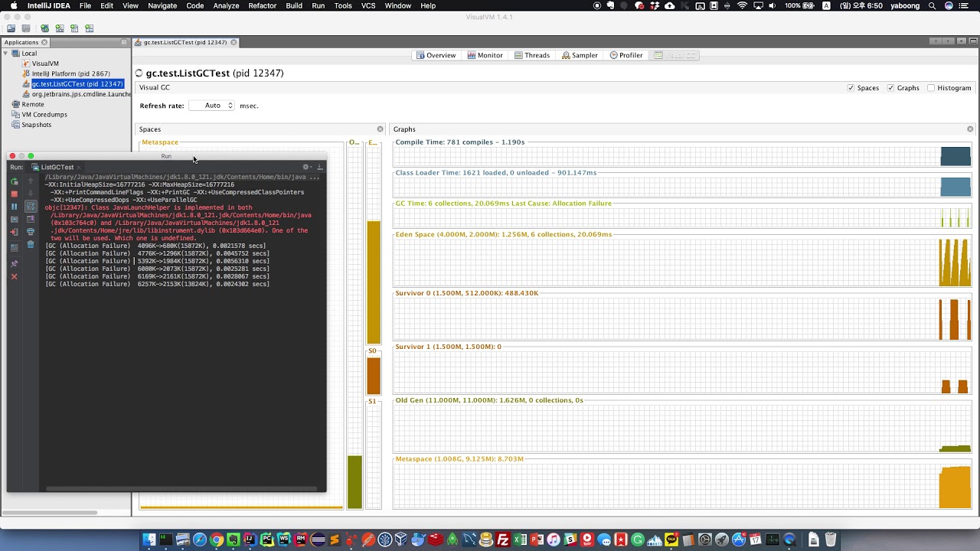This screenshot has width=980, height=551.
Task: Click the Metaspace usage graph
Action: click(681, 486)
